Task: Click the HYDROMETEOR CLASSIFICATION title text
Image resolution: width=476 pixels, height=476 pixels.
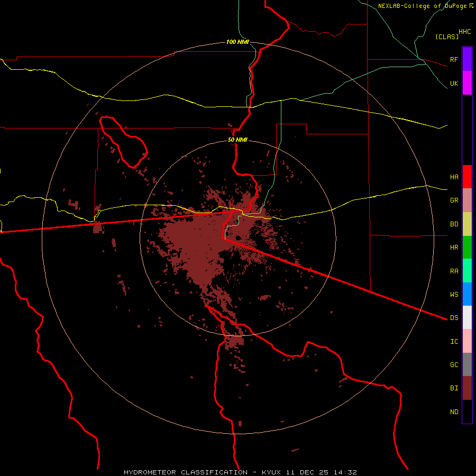Action: [186, 472]
